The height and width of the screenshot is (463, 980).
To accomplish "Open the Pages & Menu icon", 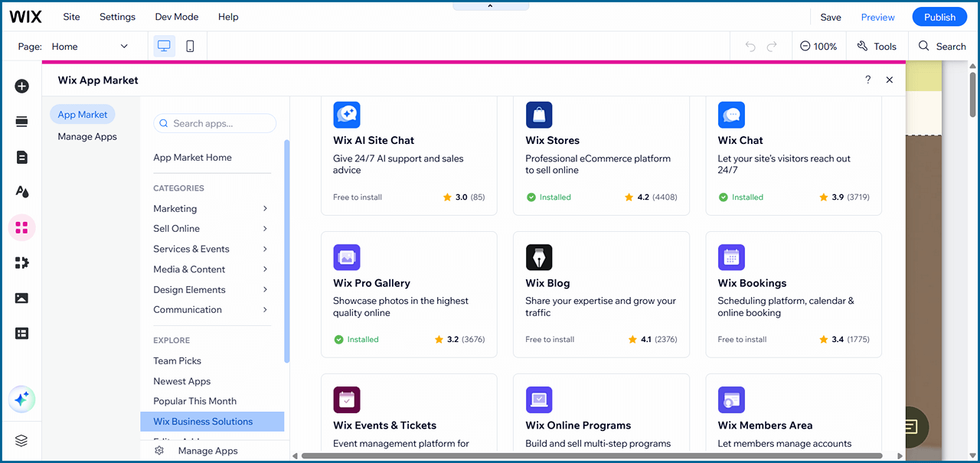I will point(21,157).
